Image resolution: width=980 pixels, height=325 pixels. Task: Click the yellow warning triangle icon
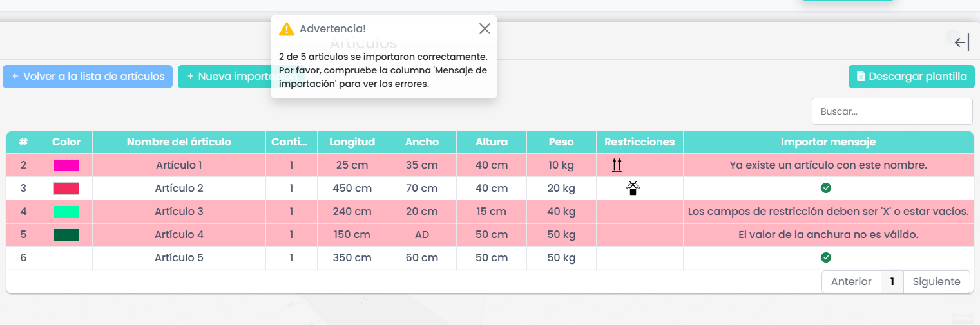pos(287,29)
